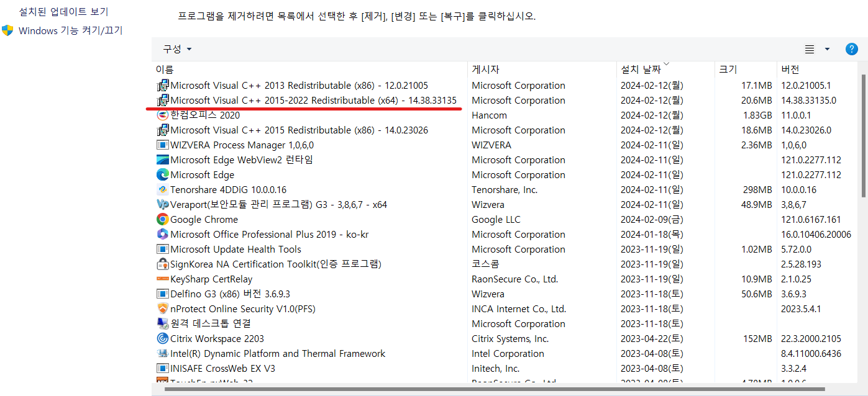The width and height of the screenshot is (868, 396).
Task: Select the Google Chrome program icon
Action: coord(162,219)
